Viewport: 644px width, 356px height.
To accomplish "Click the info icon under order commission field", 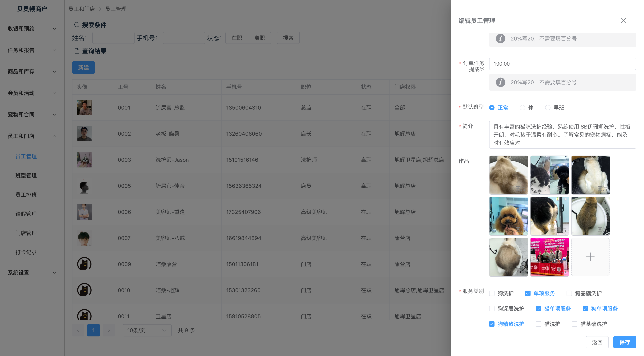I will 500,82.
